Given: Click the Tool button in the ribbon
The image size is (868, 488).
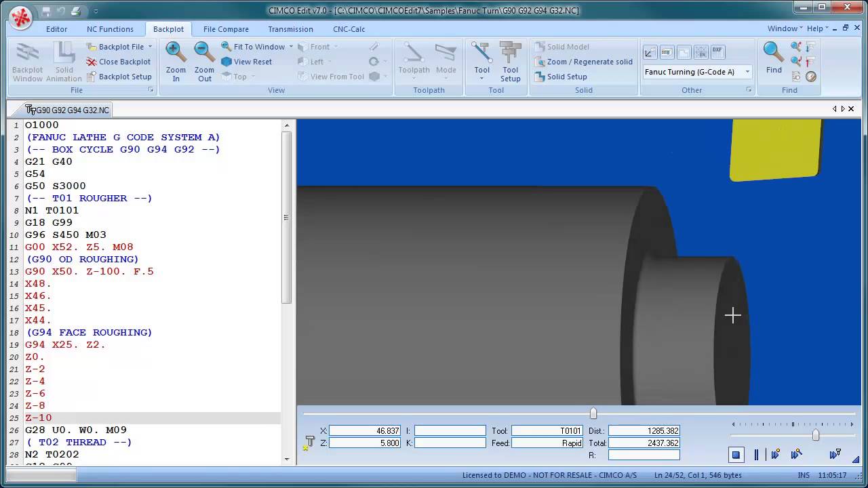Looking at the screenshot, I should [481, 62].
